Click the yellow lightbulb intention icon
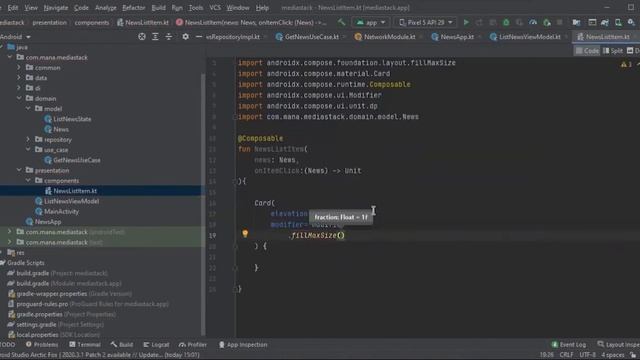The width and height of the screenshot is (640, 360). click(245, 233)
